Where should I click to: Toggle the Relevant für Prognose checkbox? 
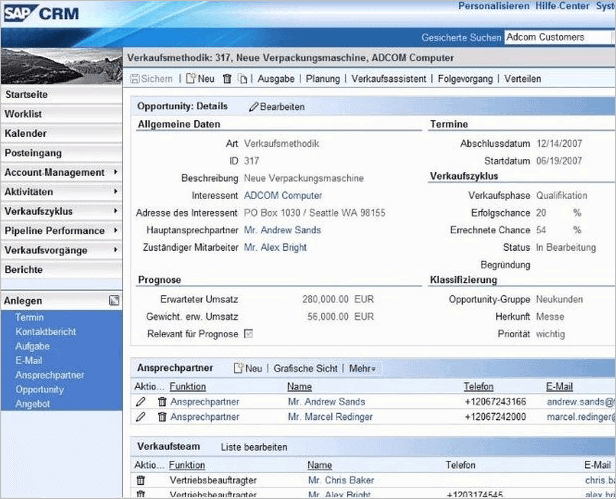click(249, 333)
